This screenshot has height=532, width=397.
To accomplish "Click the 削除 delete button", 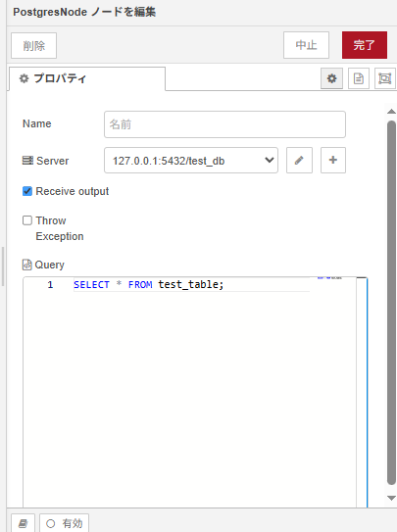I will (x=34, y=45).
